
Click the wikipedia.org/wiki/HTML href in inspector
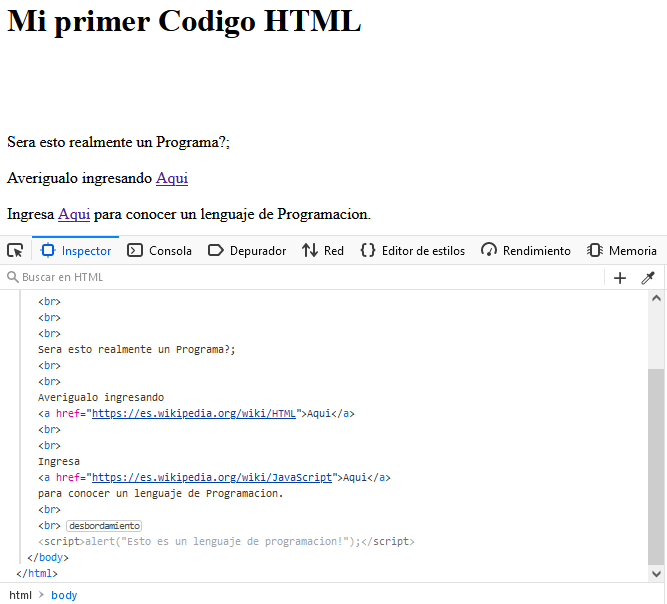(194, 413)
